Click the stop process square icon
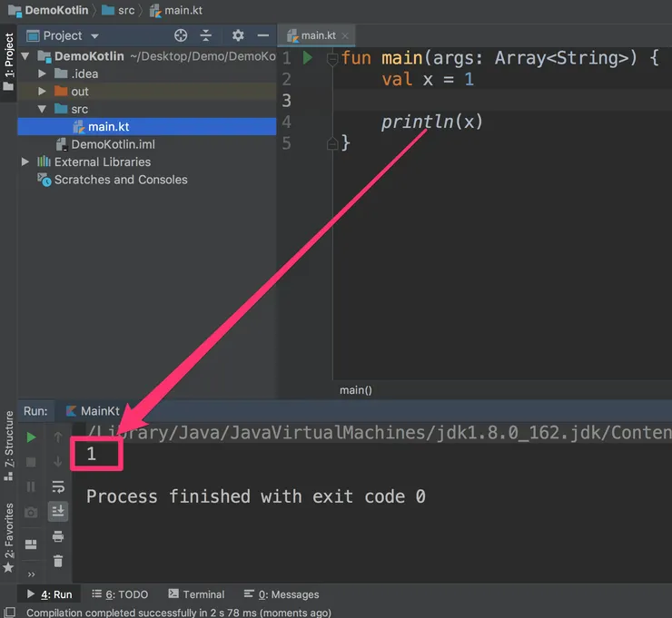 click(x=31, y=462)
